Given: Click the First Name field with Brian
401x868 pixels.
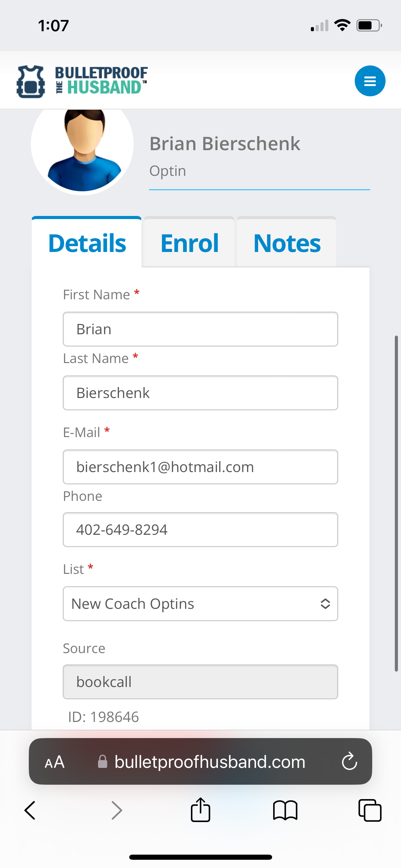Looking at the screenshot, I should point(200,329).
